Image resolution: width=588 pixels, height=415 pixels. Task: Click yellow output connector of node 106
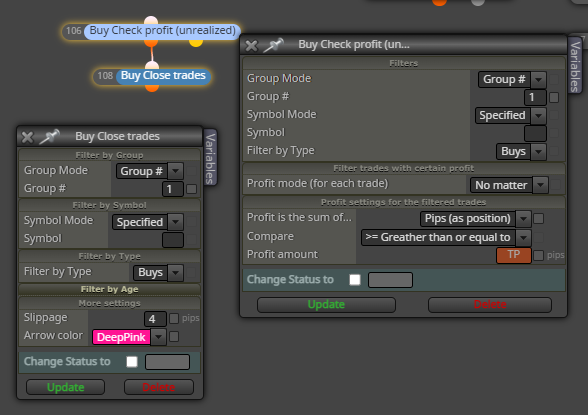pyautogui.click(x=196, y=42)
